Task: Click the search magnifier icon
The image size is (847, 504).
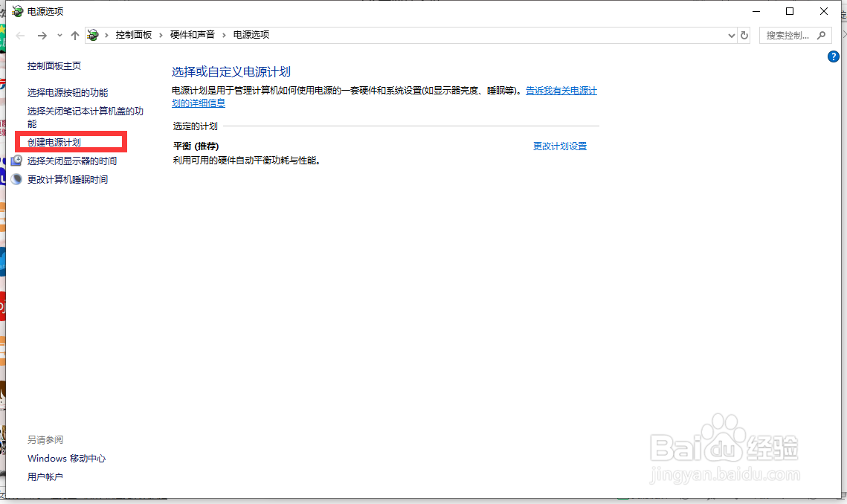Action: [820, 34]
